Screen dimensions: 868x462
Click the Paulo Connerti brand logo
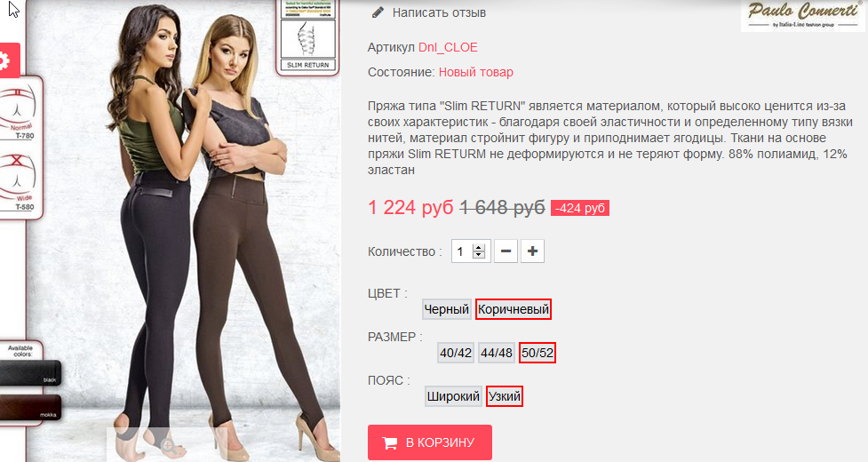click(802, 15)
